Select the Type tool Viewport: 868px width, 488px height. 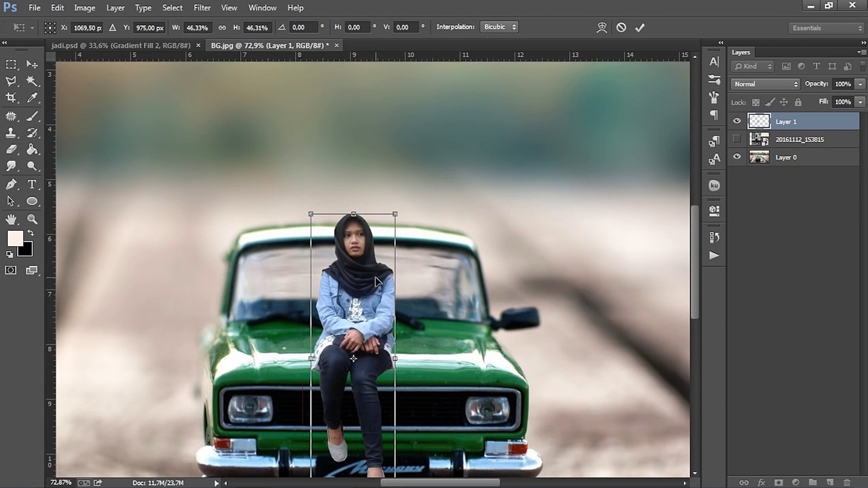[33, 183]
